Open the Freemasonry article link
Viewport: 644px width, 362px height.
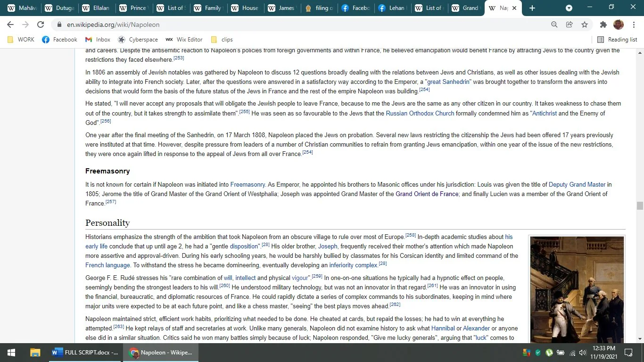click(x=248, y=185)
